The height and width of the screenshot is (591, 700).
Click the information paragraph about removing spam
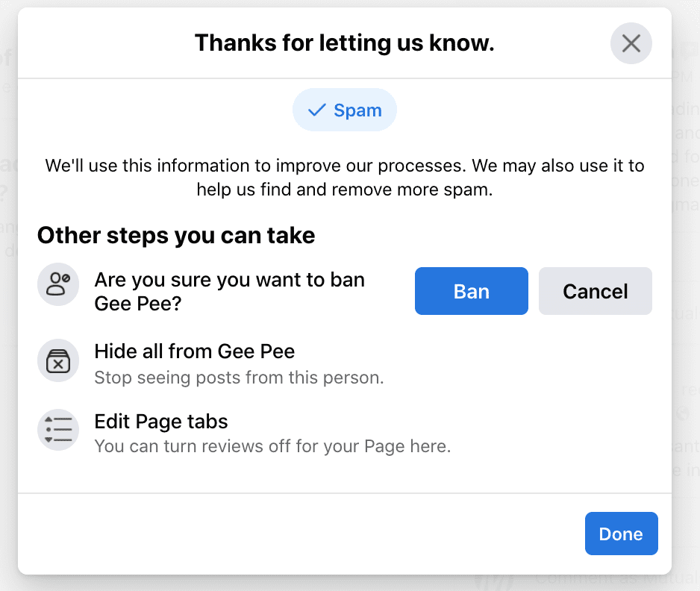(x=345, y=178)
